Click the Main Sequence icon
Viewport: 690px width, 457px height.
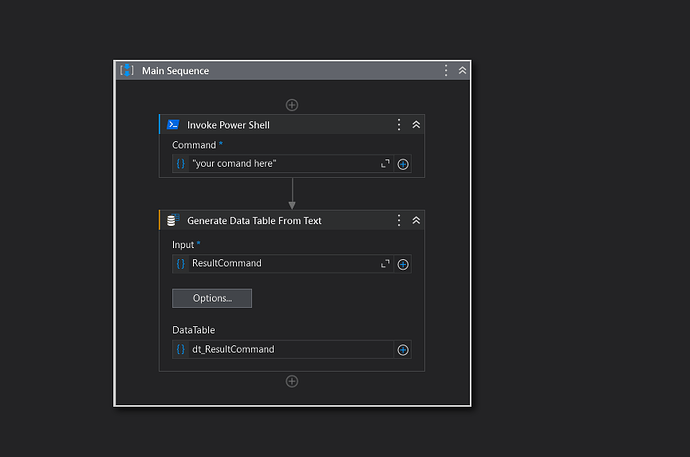point(127,70)
